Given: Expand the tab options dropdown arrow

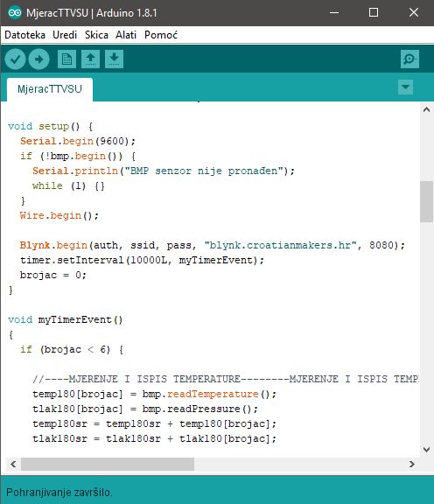Looking at the screenshot, I should (x=405, y=87).
